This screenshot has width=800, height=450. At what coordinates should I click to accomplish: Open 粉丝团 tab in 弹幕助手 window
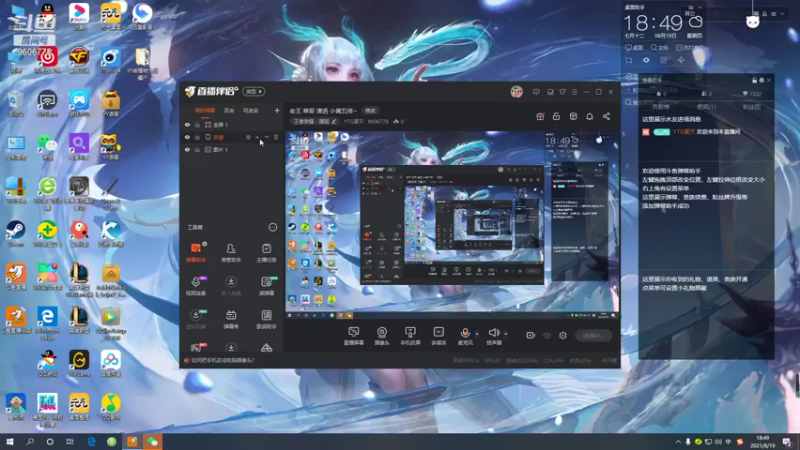pos(751,107)
